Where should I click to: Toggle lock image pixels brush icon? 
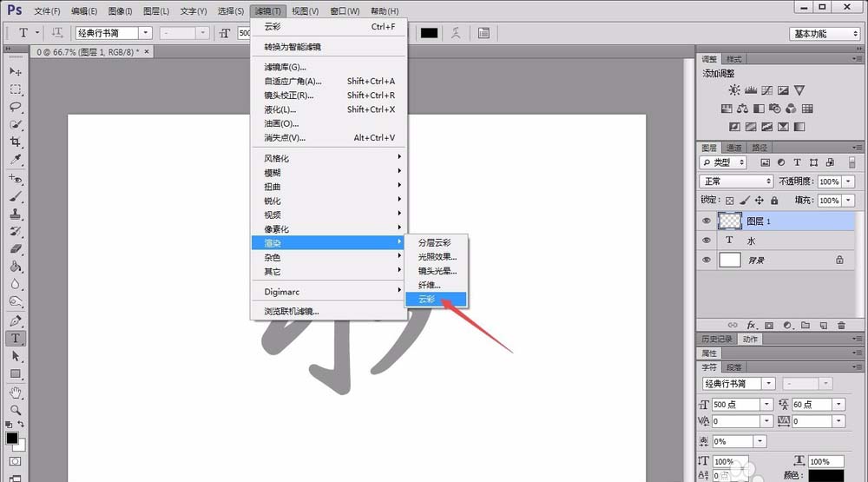[x=745, y=201]
